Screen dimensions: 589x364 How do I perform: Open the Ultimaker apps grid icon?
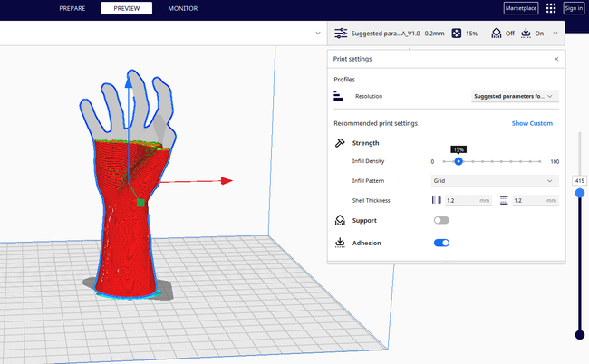point(551,8)
